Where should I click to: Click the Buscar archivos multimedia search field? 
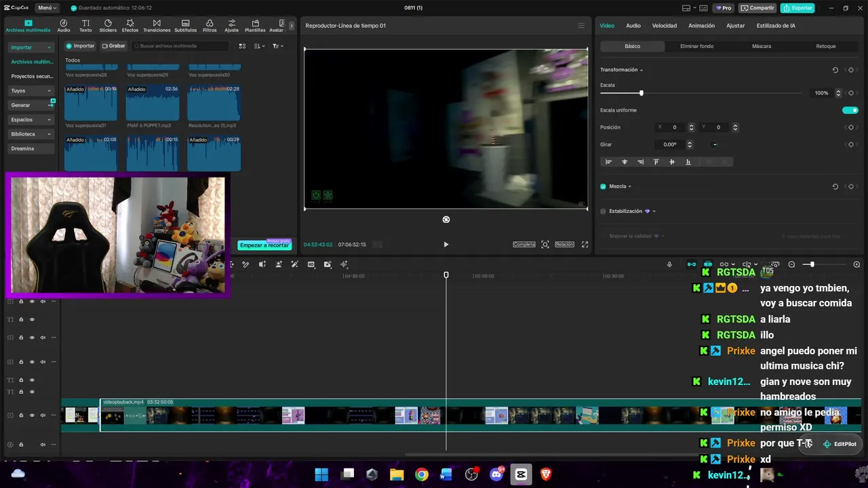[x=180, y=46]
